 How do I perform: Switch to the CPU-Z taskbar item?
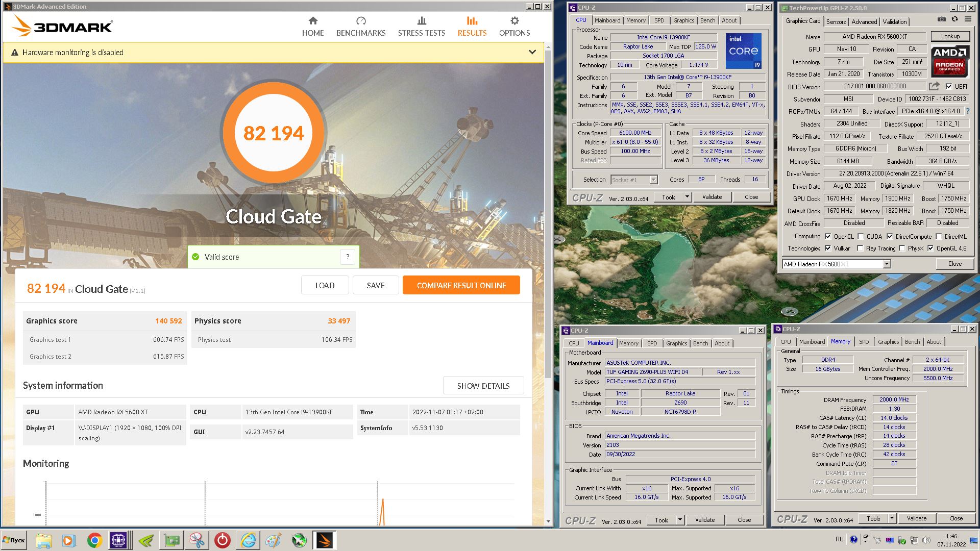pyautogui.click(x=119, y=540)
